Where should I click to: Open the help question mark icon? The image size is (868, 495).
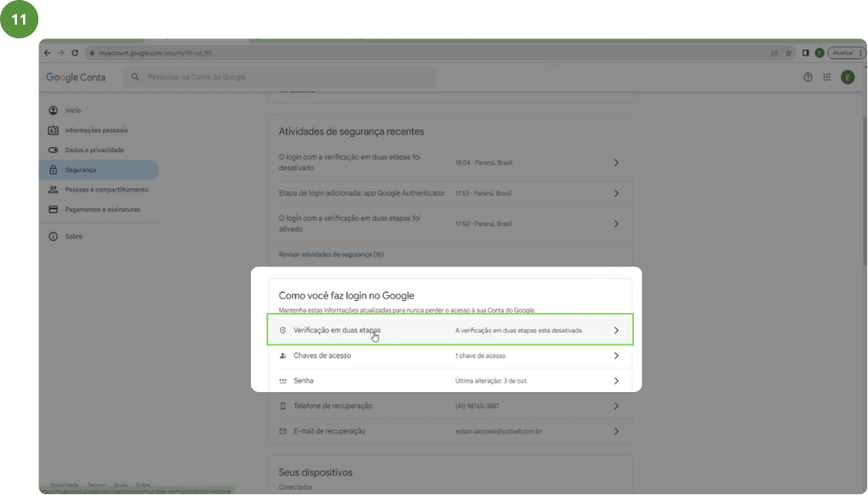[808, 77]
